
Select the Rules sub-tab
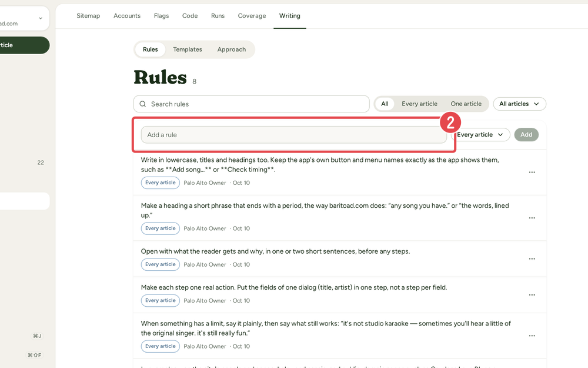[x=150, y=49]
